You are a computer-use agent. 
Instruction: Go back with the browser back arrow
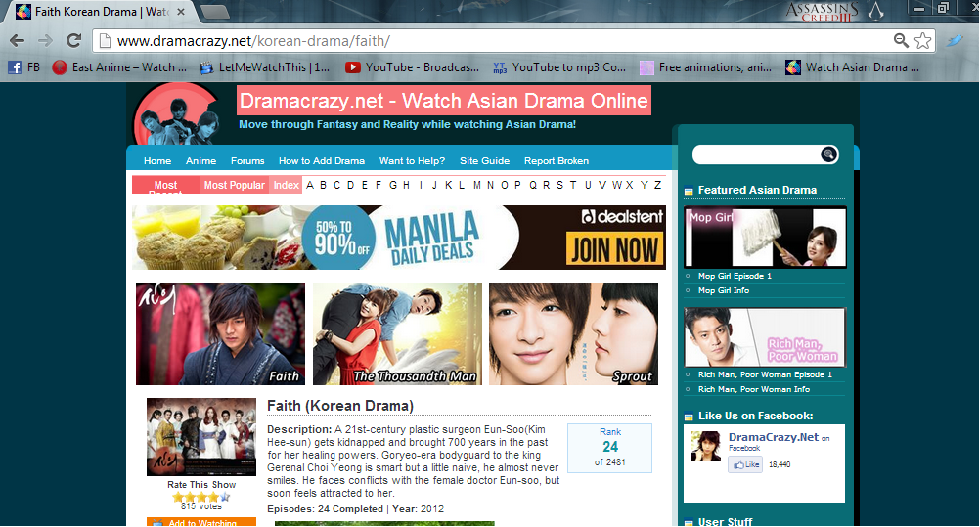[18, 41]
